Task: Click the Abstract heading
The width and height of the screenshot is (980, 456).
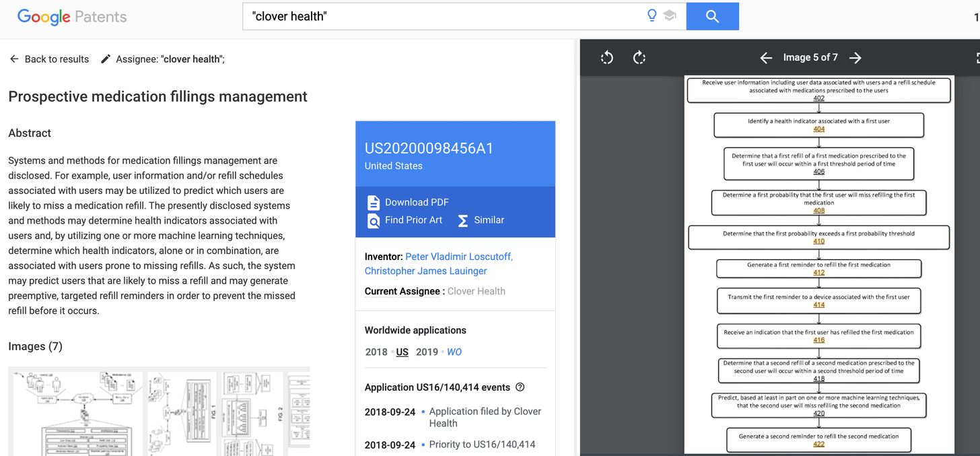Action: 30,133
